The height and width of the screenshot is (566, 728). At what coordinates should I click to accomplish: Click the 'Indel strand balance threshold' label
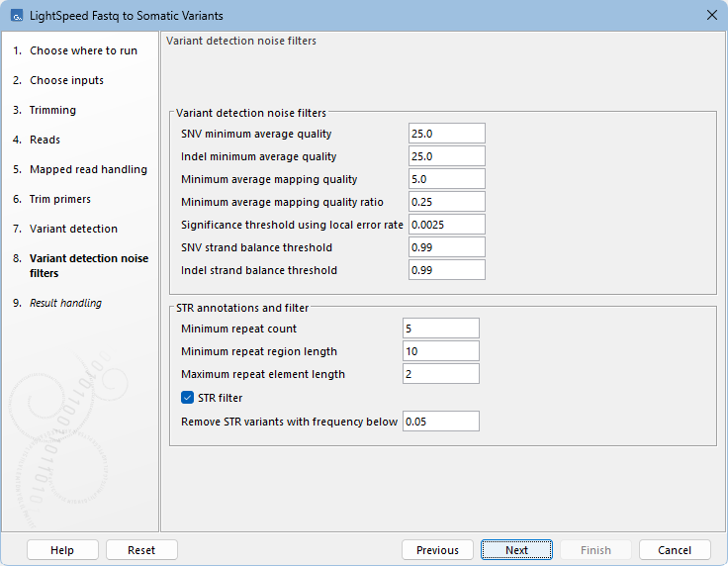click(x=259, y=270)
